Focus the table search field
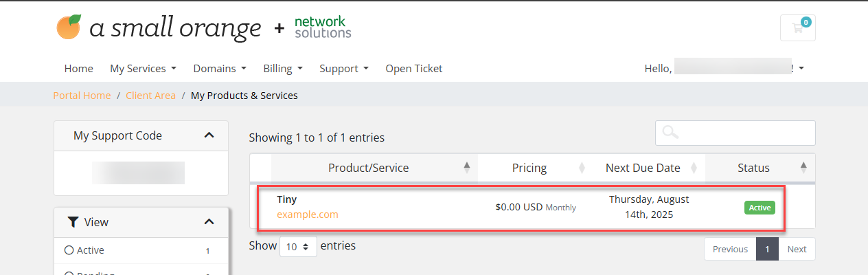 [x=735, y=133]
